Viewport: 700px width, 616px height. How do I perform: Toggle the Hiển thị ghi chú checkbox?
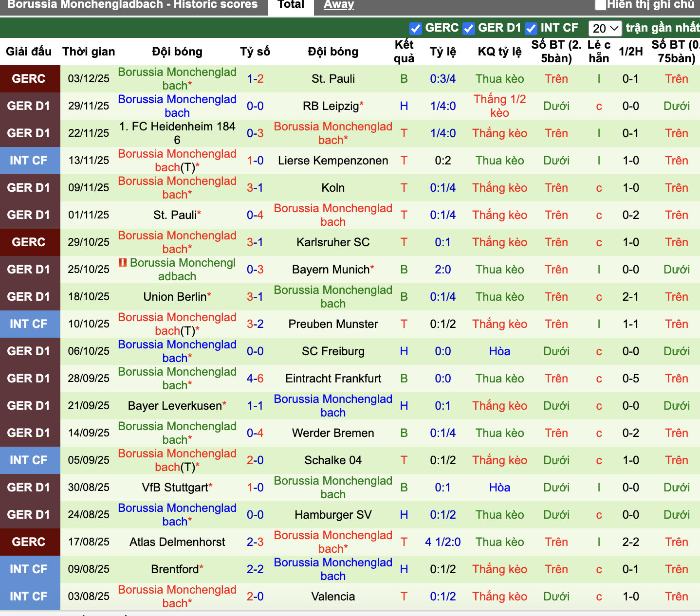(600, 5)
